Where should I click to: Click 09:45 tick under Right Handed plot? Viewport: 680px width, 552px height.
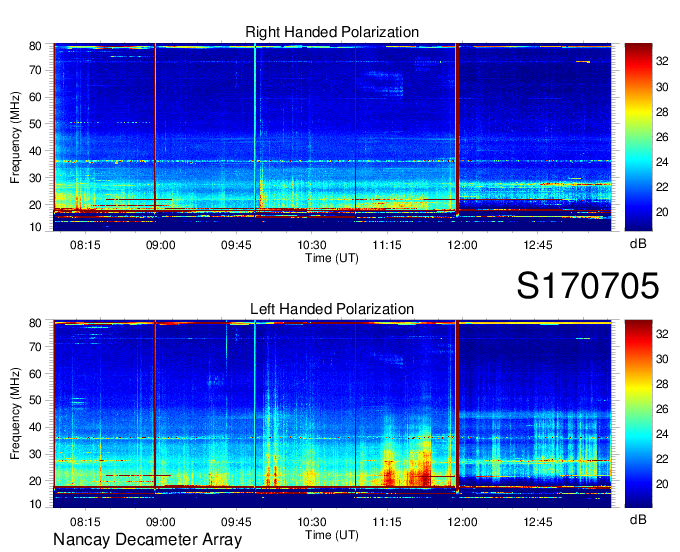[x=236, y=245]
